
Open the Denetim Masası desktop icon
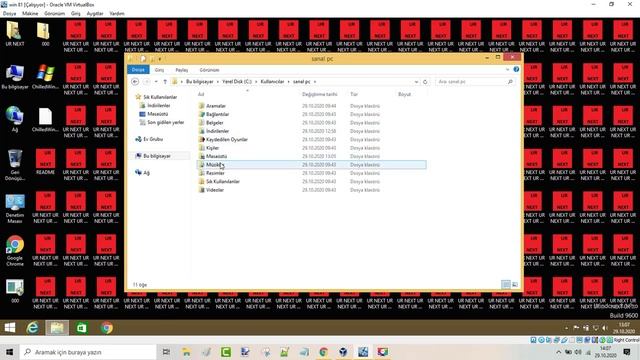coord(15,208)
